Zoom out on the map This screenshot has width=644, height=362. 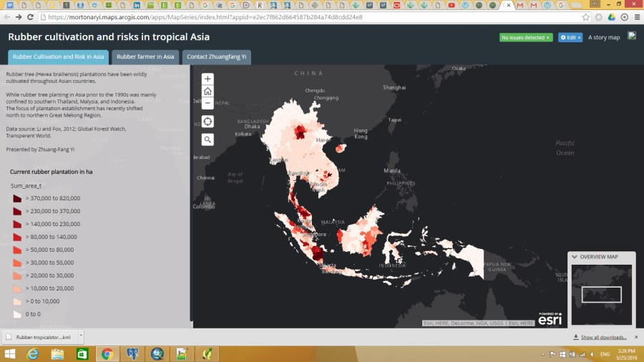(208, 103)
